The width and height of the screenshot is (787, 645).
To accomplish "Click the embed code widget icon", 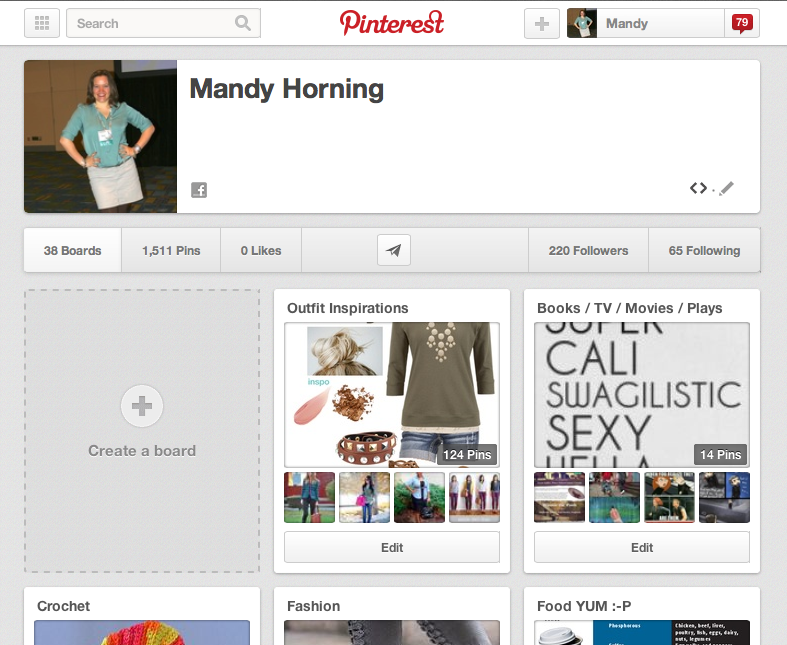I will (x=698, y=188).
